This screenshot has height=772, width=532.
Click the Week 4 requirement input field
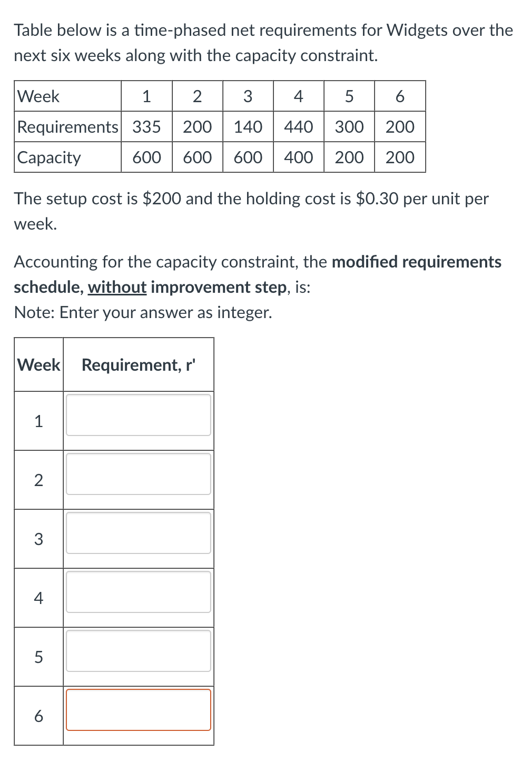coord(138,592)
